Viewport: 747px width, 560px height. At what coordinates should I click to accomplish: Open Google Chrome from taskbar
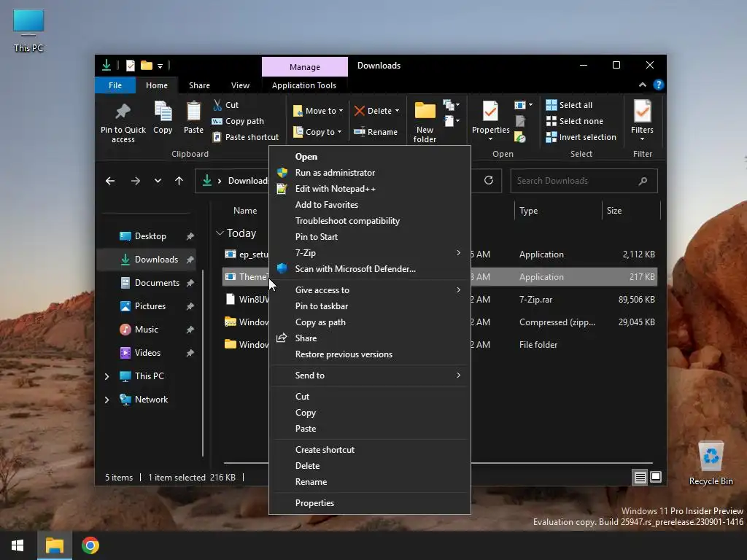point(90,545)
